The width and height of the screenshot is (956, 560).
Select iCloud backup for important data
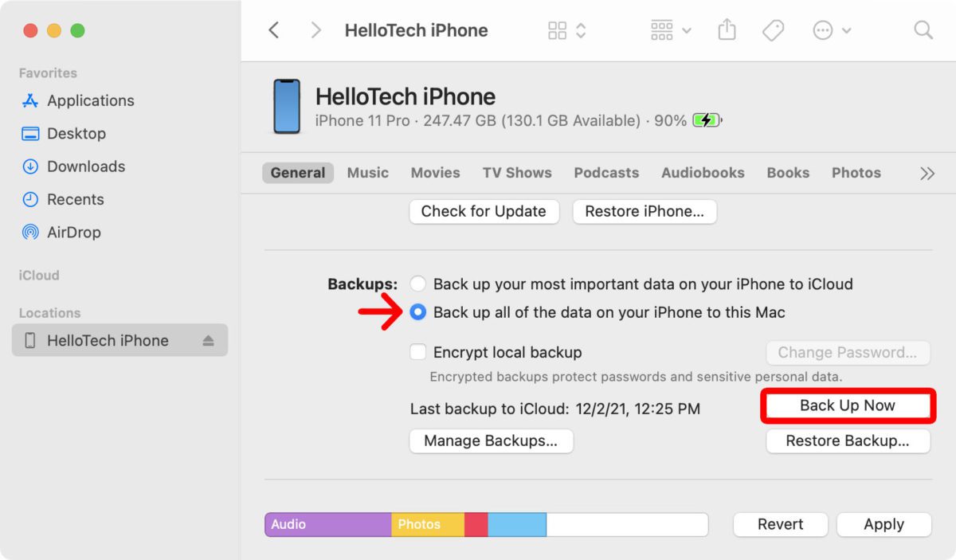tap(417, 284)
